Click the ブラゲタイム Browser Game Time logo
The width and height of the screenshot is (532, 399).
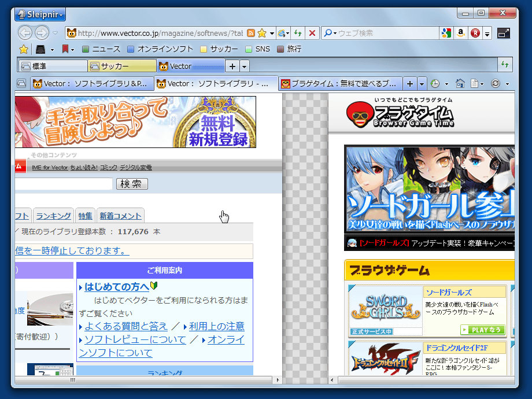400,113
